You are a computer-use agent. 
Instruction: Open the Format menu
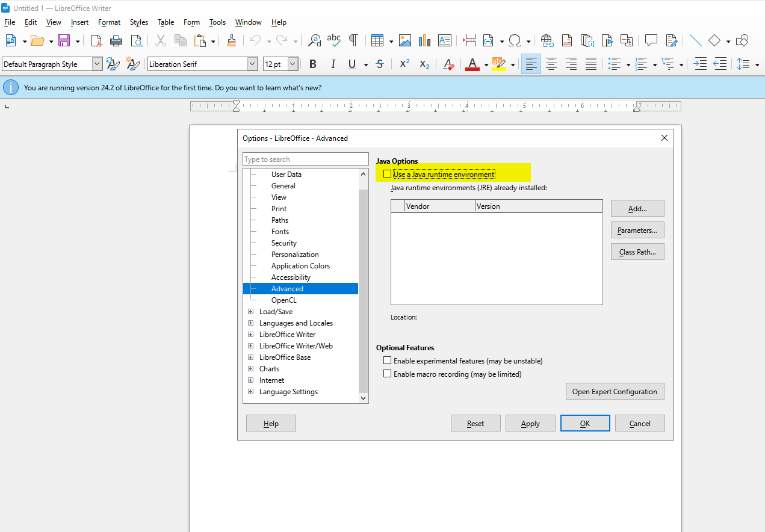pos(109,22)
